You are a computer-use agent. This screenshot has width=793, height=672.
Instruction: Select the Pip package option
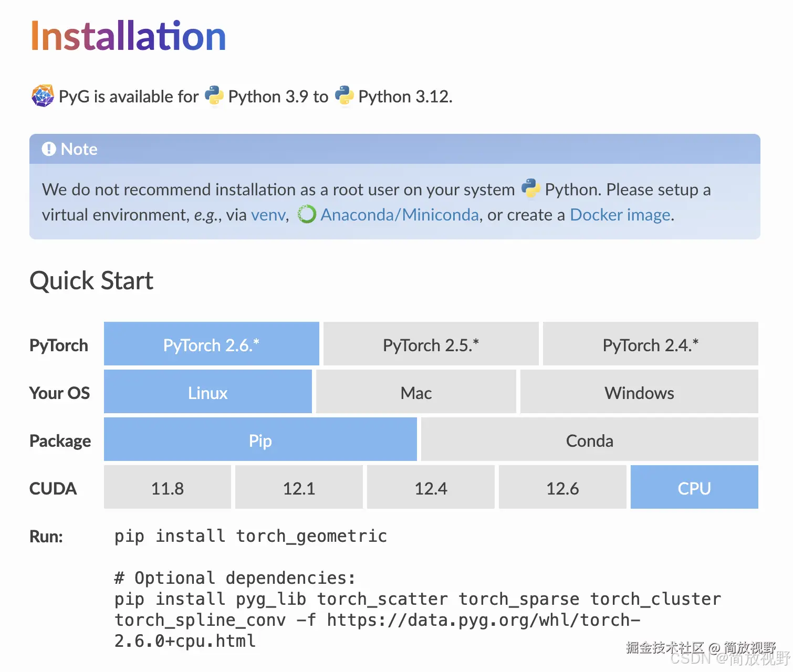tap(260, 439)
